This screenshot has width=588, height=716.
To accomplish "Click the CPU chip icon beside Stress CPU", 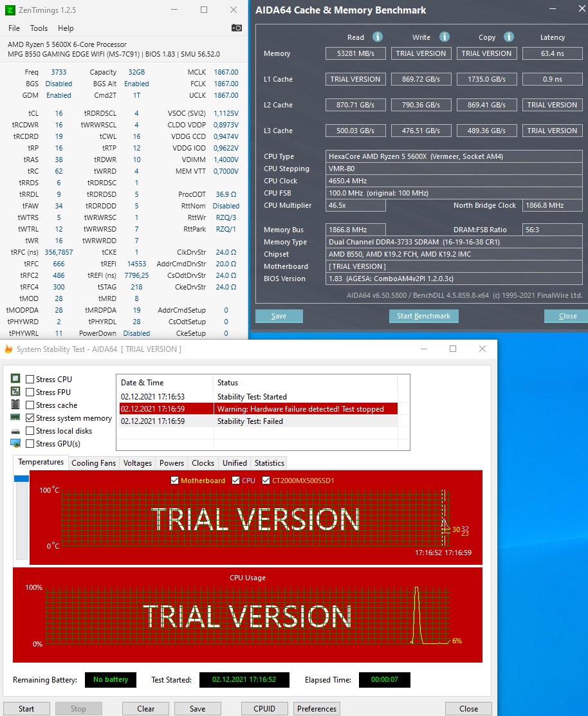I will pos(15,378).
